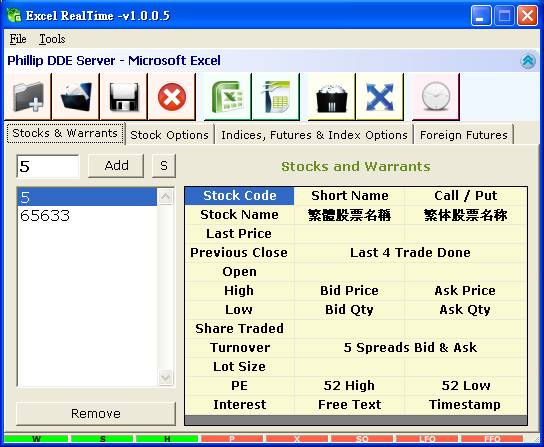The image size is (544, 447).
Task: Click the blue expand arrows icon
Action: pos(380,96)
